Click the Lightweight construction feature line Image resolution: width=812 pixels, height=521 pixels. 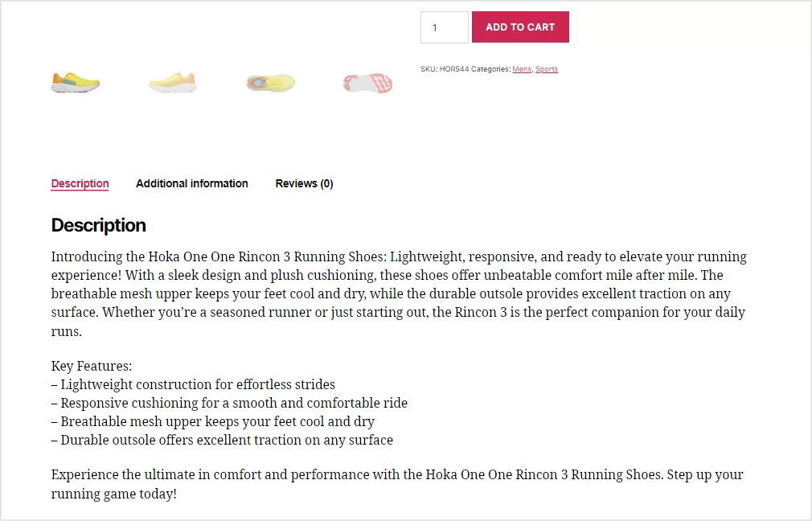pyautogui.click(x=193, y=384)
